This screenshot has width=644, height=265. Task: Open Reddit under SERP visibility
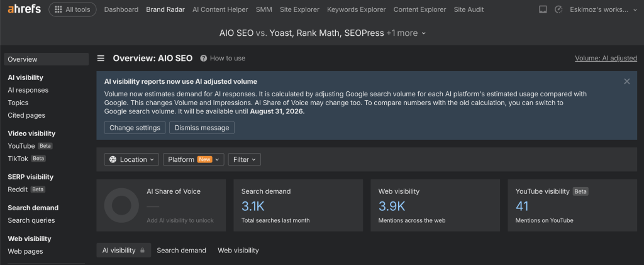pyautogui.click(x=18, y=189)
